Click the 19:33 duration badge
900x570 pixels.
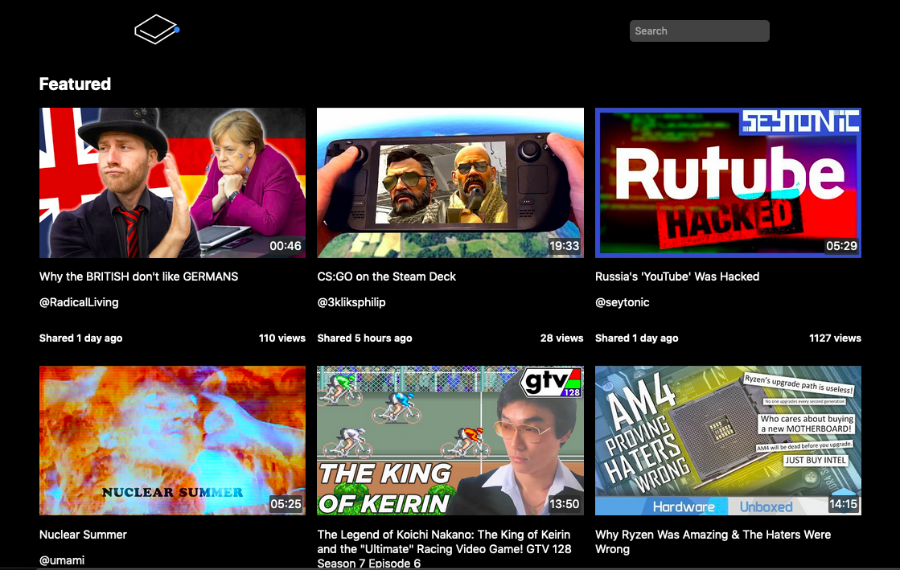[x=564, y=246]
